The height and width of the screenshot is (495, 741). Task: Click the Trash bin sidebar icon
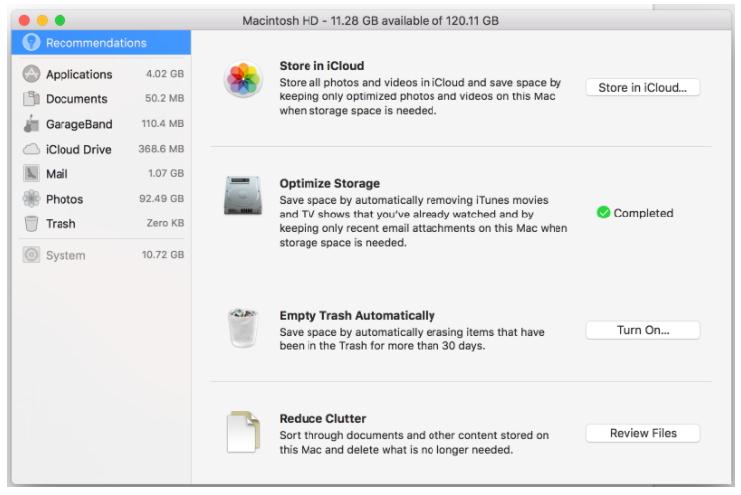[31, 223]
